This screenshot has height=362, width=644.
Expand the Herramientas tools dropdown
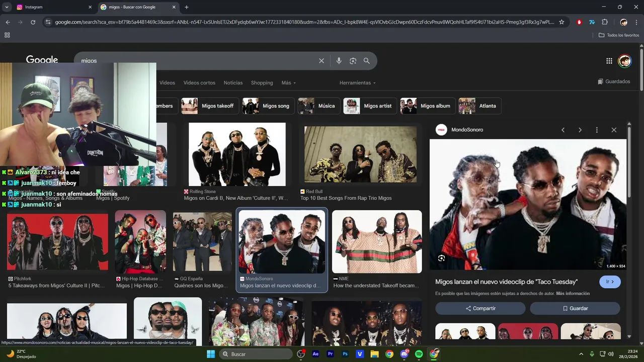click(357, 83)
